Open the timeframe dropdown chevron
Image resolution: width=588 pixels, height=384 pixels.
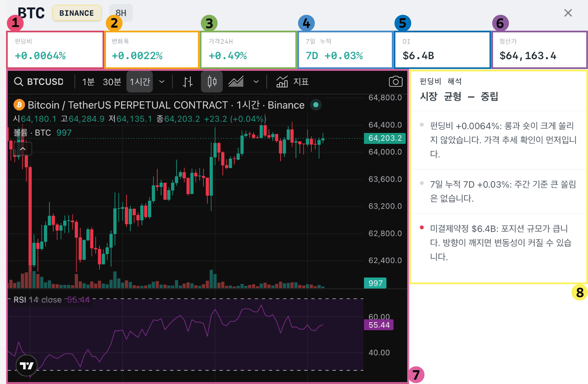[x=162, y=82]
